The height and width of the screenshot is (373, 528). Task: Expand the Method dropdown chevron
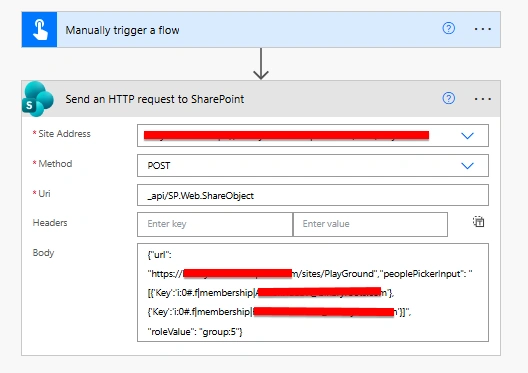467,166
